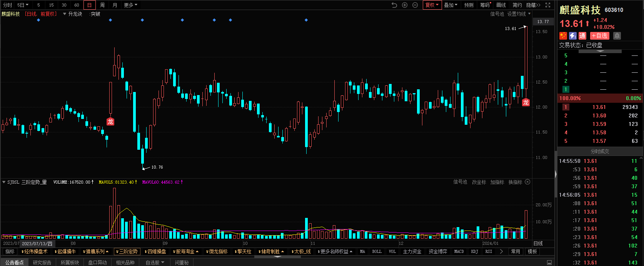
Task: Select monthly 月 K-line period
Action: click(115, 5)
